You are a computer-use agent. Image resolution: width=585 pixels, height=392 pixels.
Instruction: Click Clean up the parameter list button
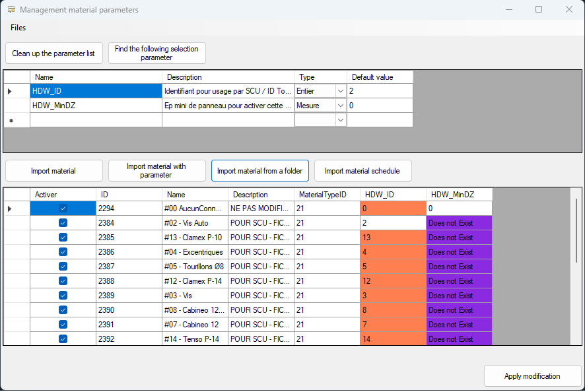click(x=54, y=53)
